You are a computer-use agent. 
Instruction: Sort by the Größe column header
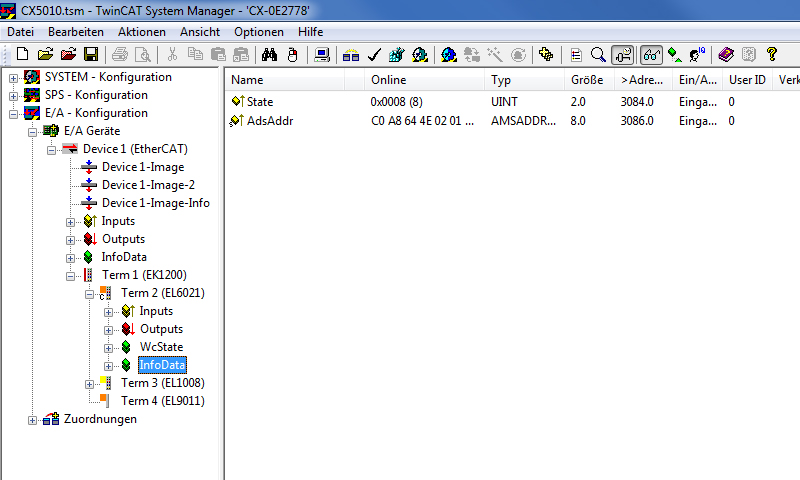pos(589,80)
